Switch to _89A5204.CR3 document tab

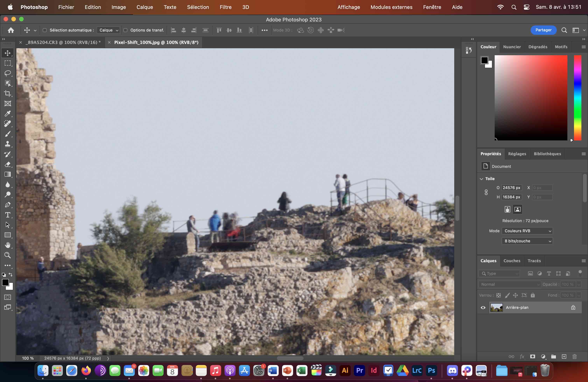tap(63, 43)
